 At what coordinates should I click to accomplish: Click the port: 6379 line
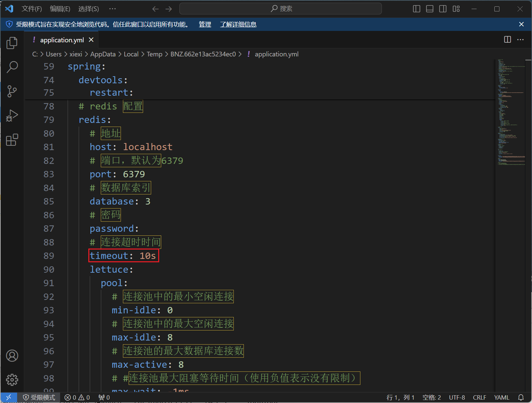click(117, 174)
